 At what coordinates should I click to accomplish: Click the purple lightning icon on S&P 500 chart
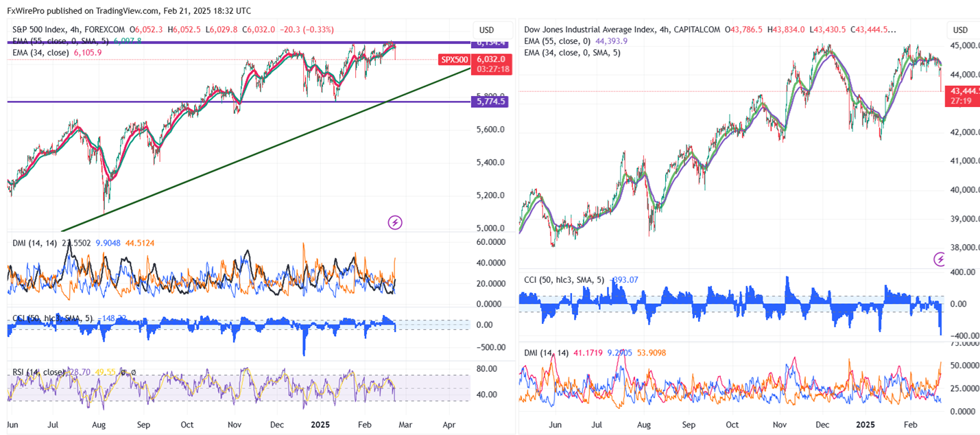[395, 222]
